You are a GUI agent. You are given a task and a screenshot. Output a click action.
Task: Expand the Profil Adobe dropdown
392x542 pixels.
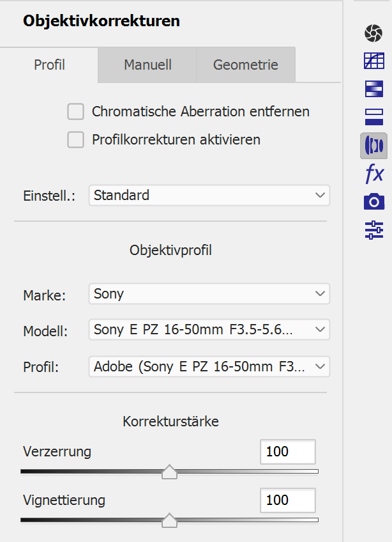pos(209,367)
